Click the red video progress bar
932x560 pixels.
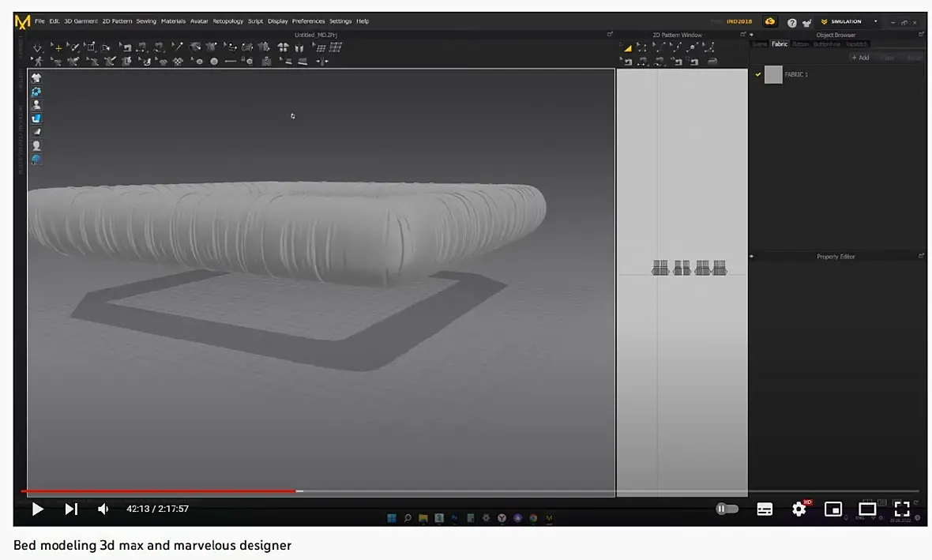click(160, 491)
